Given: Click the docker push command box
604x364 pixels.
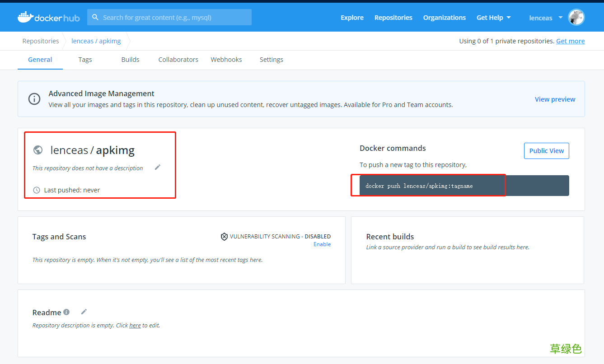Looking at the screenshot, I should (x=428, y=186).
